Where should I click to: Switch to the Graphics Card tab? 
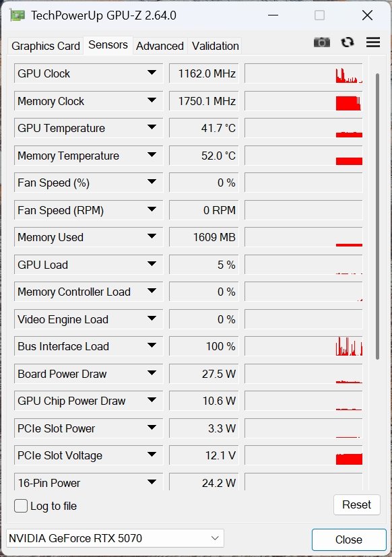click(46, 46)
